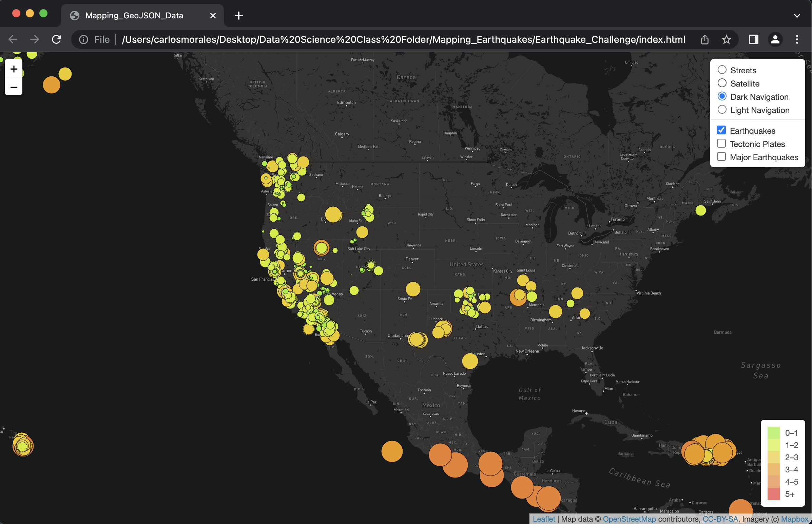Choose Light Navigation map style
This screenshot has width=812, height=524.
point(722,110)
